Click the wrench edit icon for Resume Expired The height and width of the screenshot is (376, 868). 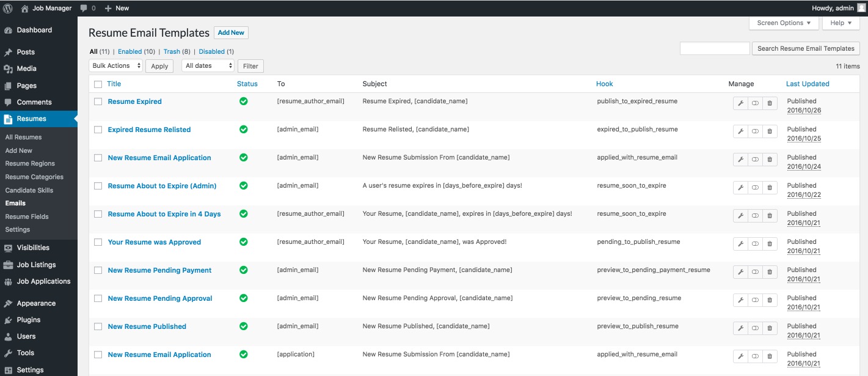click(740, 104)
